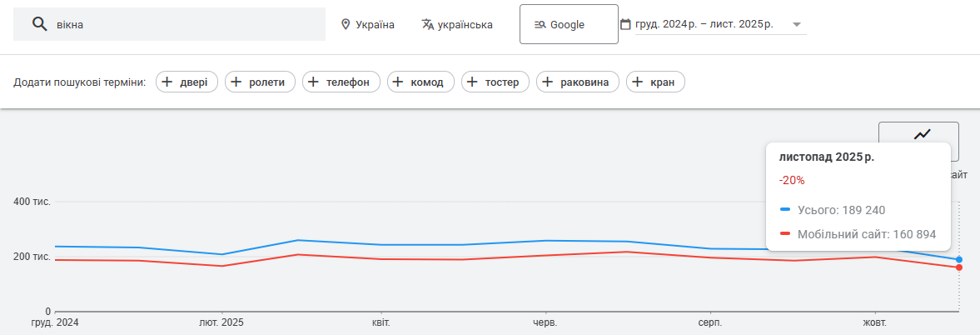This screenshot has height=335, width=980.
Task: Open the Google search network selector
Action: pos(568,24)
